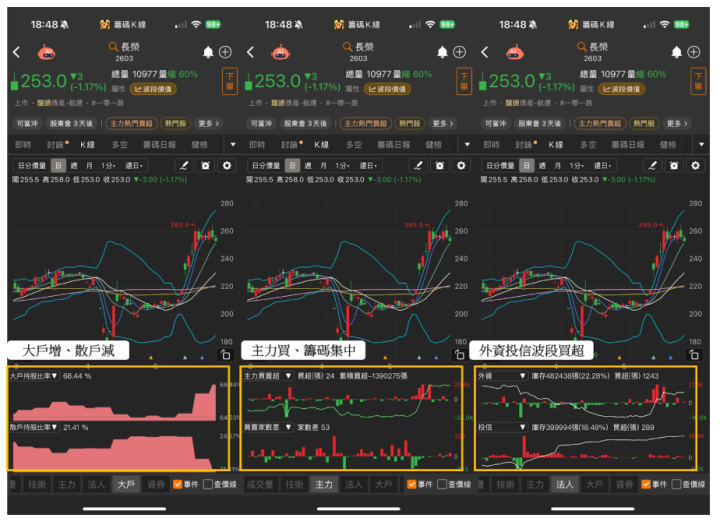Tap the 熱門股 tag on right screen
This screenshot has width=720, height=525.
click(x=644, y=123)
